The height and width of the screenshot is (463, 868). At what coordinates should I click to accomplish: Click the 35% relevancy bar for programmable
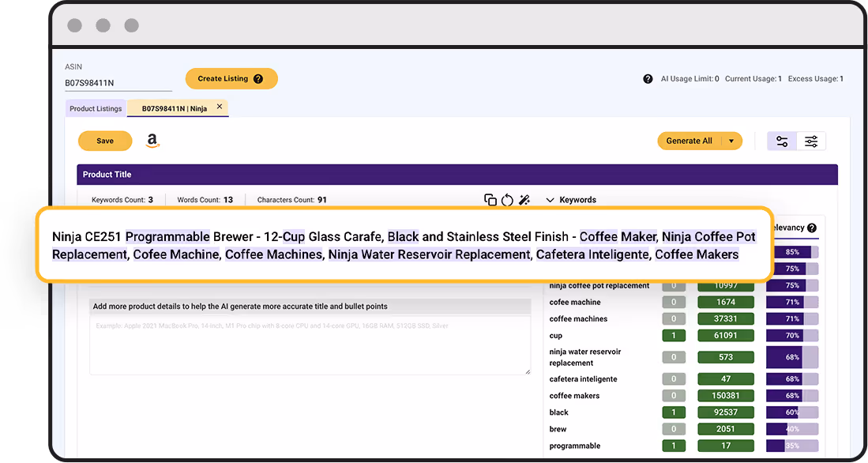(x=792, y=446)
